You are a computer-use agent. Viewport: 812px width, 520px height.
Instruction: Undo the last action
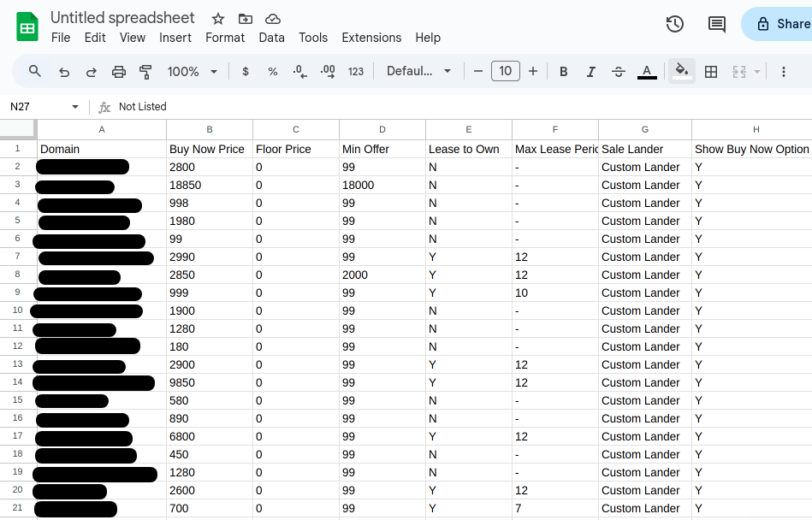(x=63, y=72)
